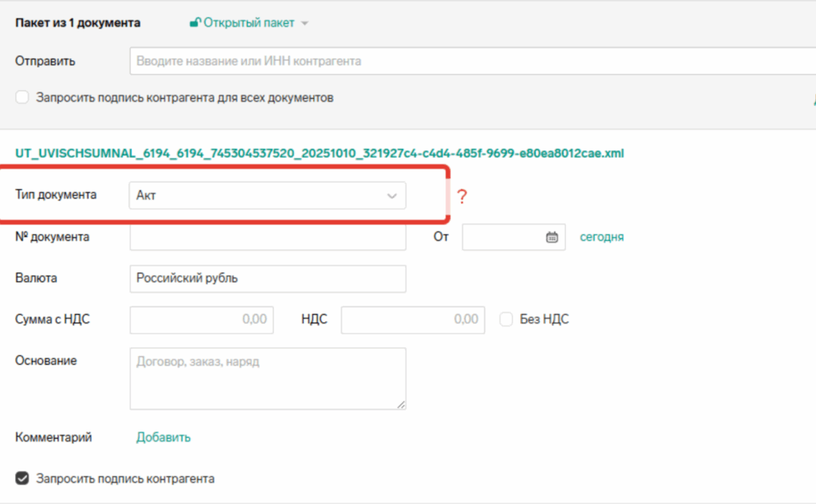This screenshot has height=504, width=816.
Task: Enable Запросить подпись контрагента для всех документов
Action: coord(22,98)
